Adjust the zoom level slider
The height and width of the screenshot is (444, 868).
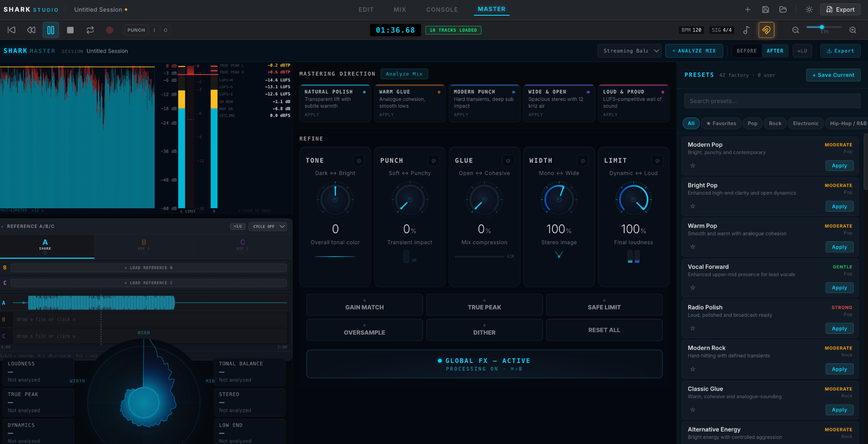click(824, 27)
